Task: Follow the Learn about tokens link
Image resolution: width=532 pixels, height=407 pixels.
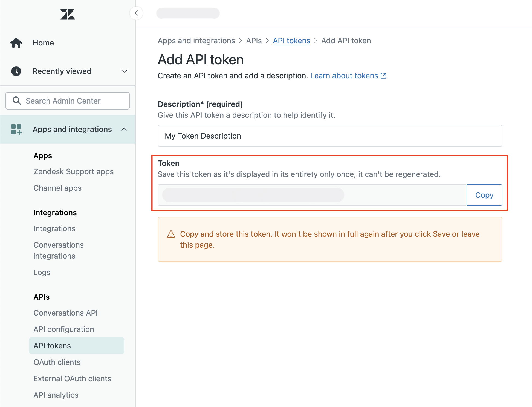Action: [344, 76]
